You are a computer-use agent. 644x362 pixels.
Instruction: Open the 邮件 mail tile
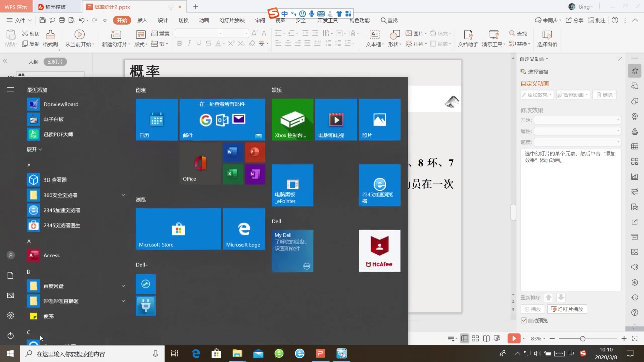pyautogui.click(x=222, y=119)
